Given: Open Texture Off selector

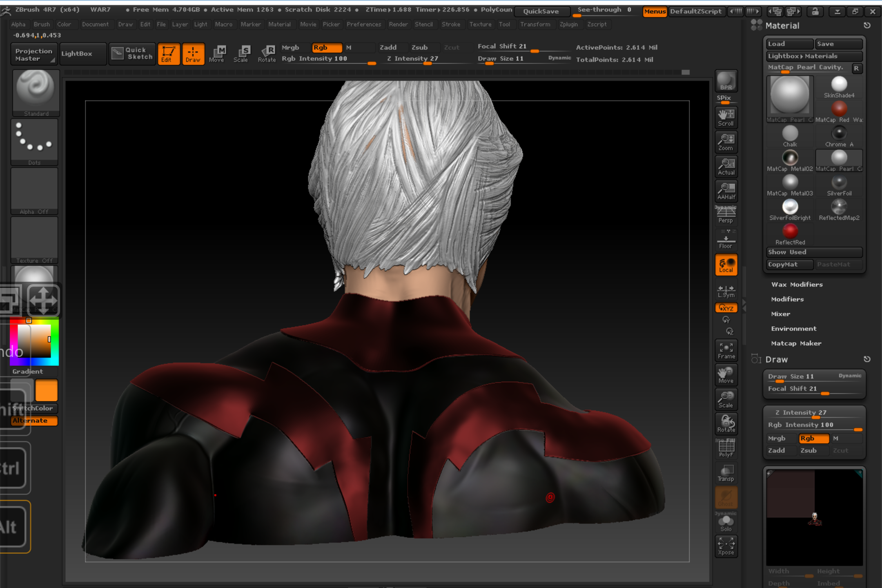Looking at the screenshot, I should pos(34,240).
